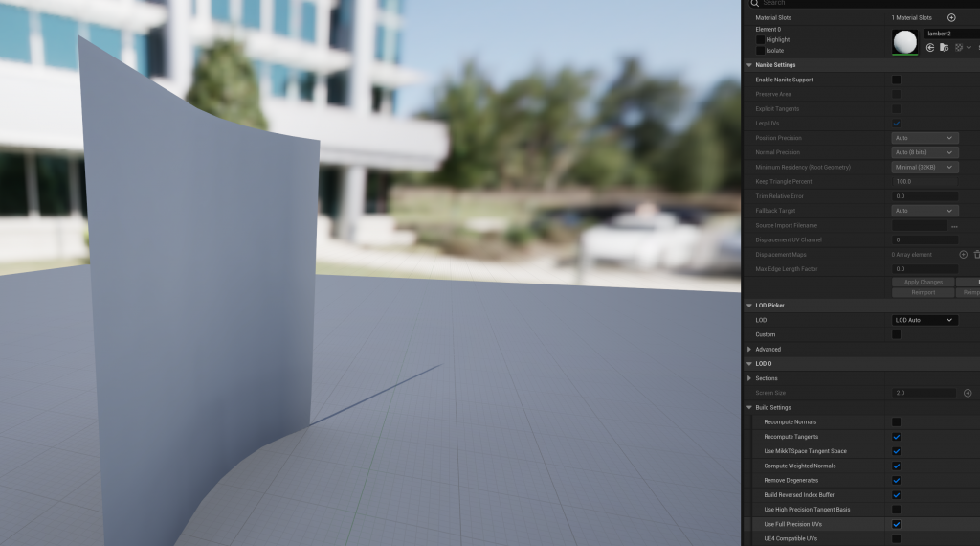Viewport: 980px width, 546px height.
Task: Click the search magnifier icon
Action: coord(754,3)
